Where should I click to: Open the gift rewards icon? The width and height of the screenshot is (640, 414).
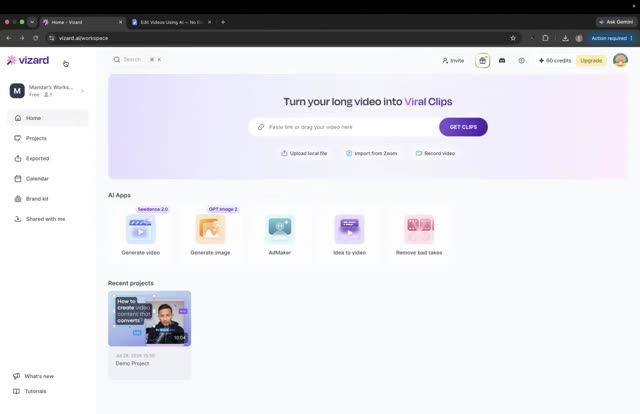[x=482, y=60]
